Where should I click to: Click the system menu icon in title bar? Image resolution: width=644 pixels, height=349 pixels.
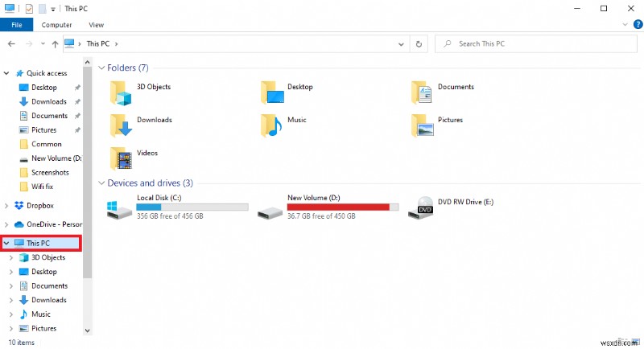[10, 8]
